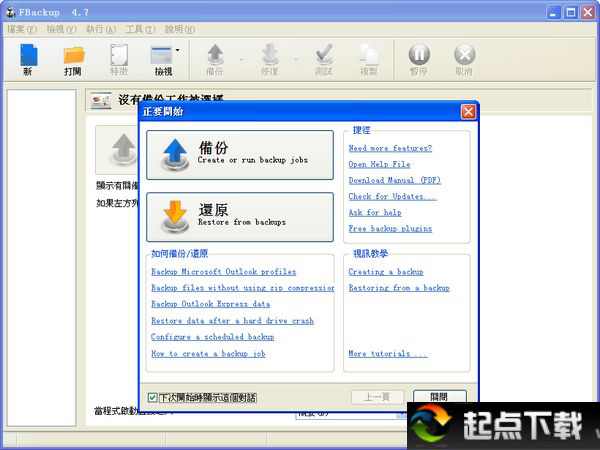Click the gray up-arrow backup icon in main panel
This screenshot has height=450, width=600.
click(x=123, y=149)
